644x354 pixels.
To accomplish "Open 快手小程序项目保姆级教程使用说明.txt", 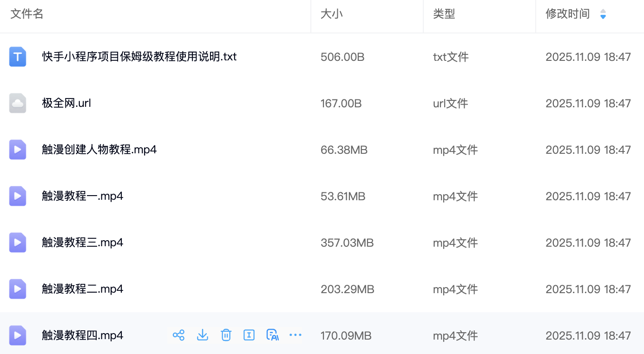I will coord(139,57).
